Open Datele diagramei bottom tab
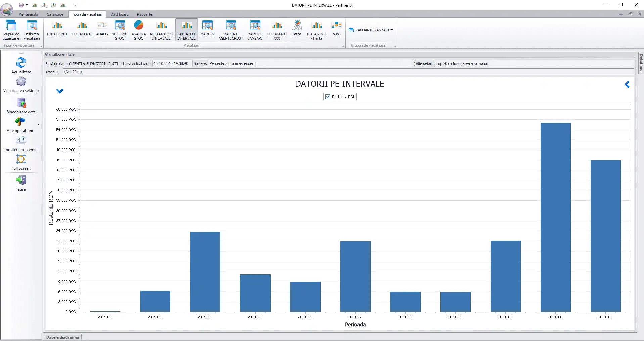Viewport: 644px width, 341px height. tap(63, 337)
